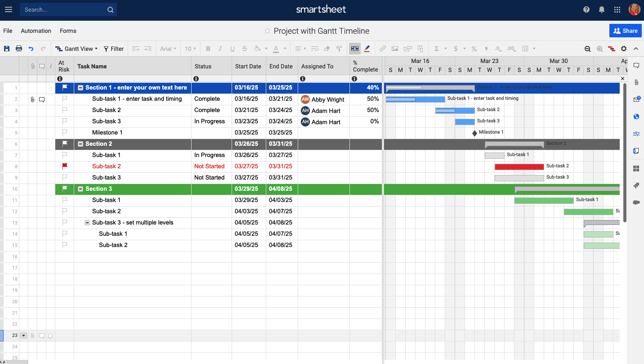The height and width of the screenshot is (364, 644).
Task: Open the Activity Log panel
Action: coord(636,134)
